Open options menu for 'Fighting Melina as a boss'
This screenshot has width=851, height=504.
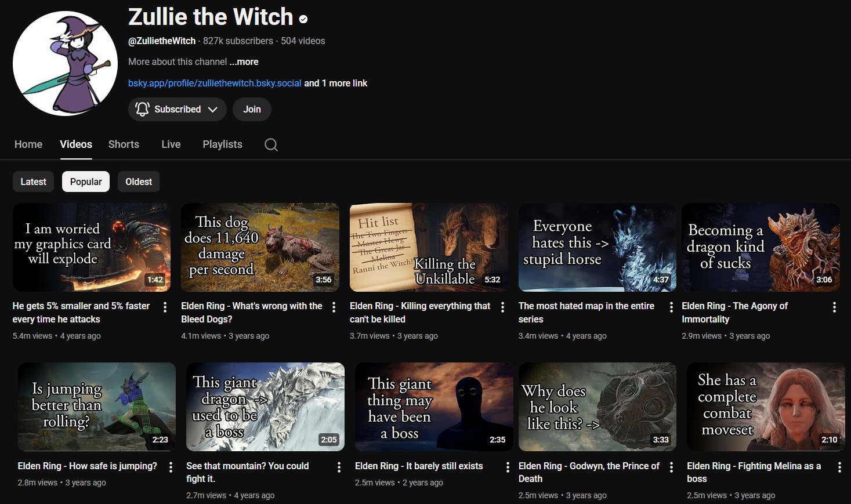[839, 467]
